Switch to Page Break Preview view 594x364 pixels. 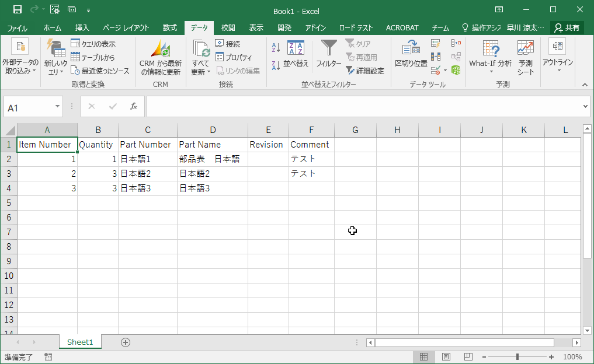coord(468,357)
